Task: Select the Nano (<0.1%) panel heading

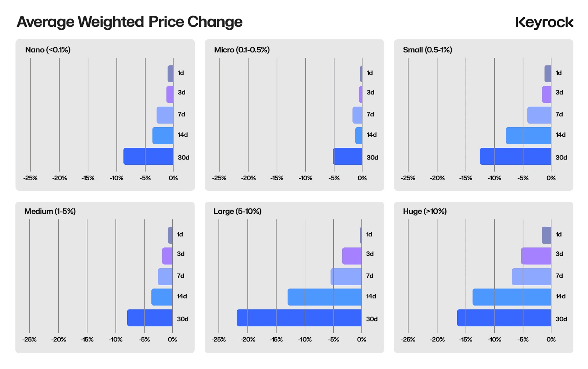Action: (48, 50)
